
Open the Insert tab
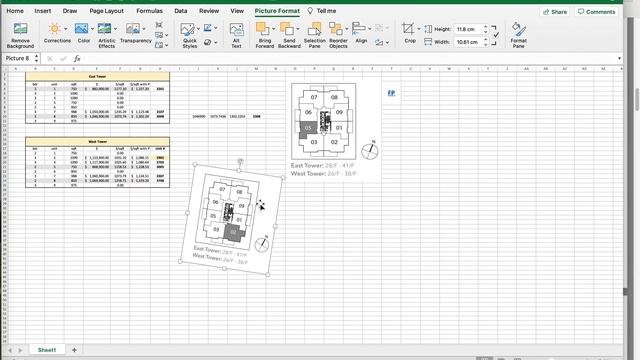(43, 11)
